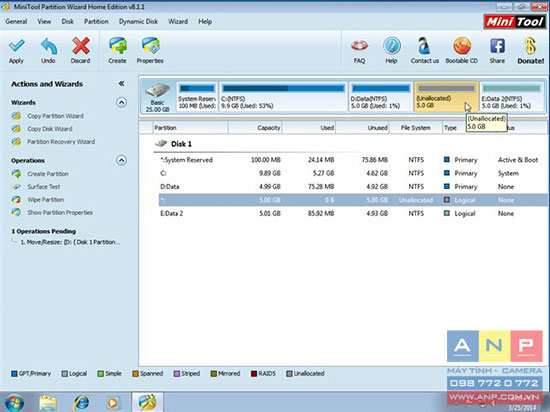
Task: Open the FAQ lifebuoy icon
Action: [360, 46]
